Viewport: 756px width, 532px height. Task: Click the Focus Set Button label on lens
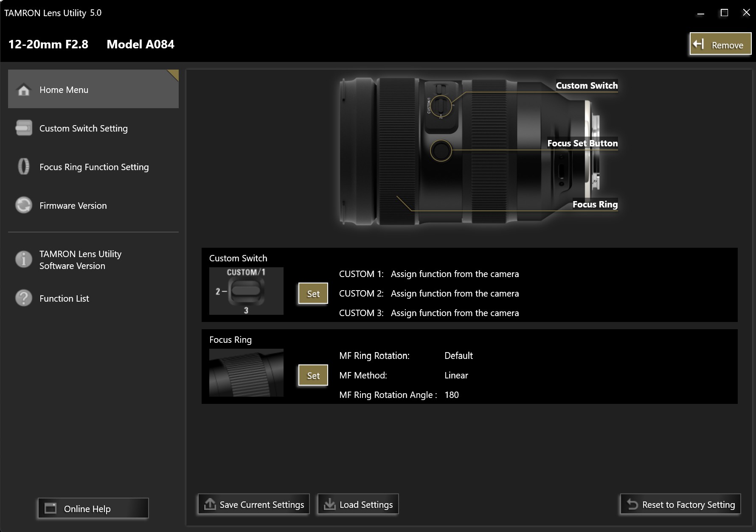tap(582, 143)
